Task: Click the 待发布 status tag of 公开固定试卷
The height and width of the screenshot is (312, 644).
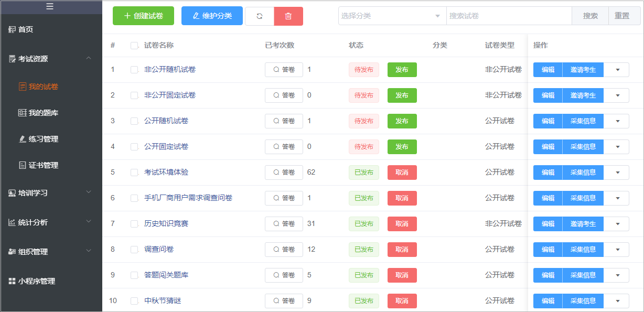Action: click(x=364, y=147)
